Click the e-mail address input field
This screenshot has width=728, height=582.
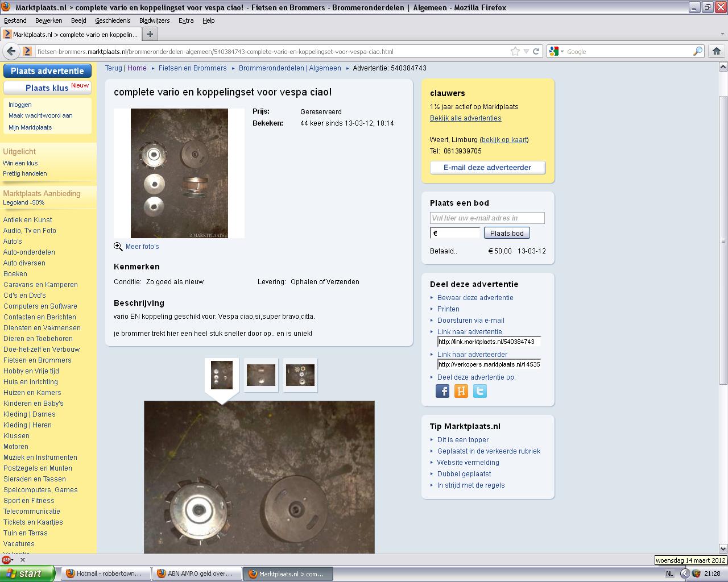pos(487,218)
